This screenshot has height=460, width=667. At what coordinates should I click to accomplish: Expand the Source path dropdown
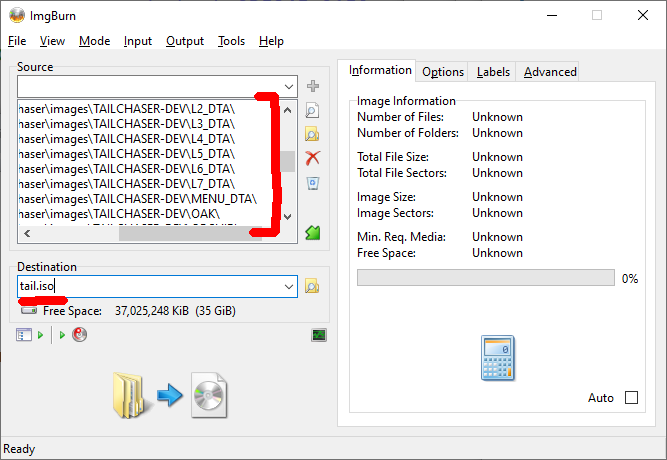[289, 87]
